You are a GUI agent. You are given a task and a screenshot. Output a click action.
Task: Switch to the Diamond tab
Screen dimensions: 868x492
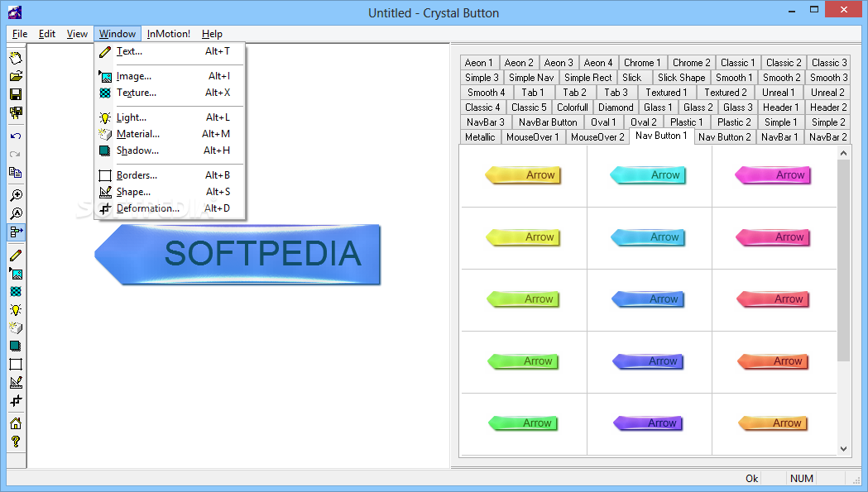coord(616,107)
